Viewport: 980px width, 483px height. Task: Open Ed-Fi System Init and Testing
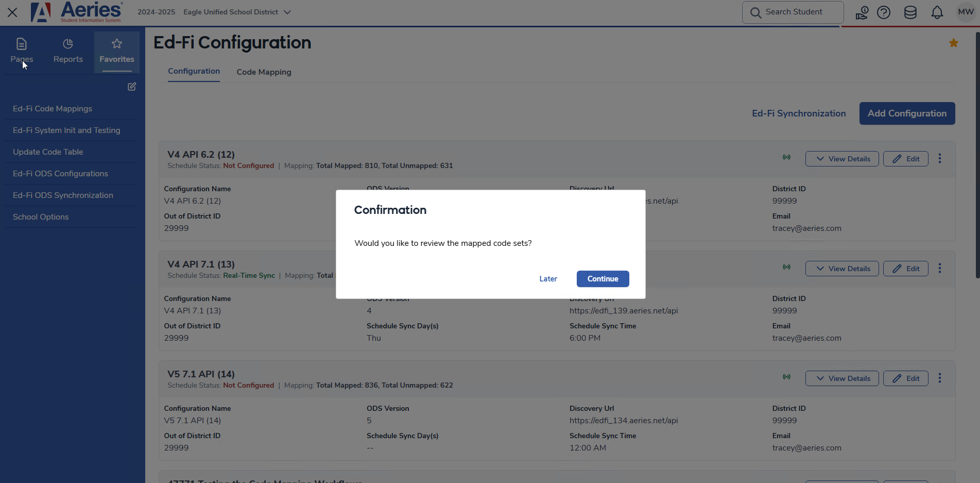pyautogui.click(x=66, y=130)
